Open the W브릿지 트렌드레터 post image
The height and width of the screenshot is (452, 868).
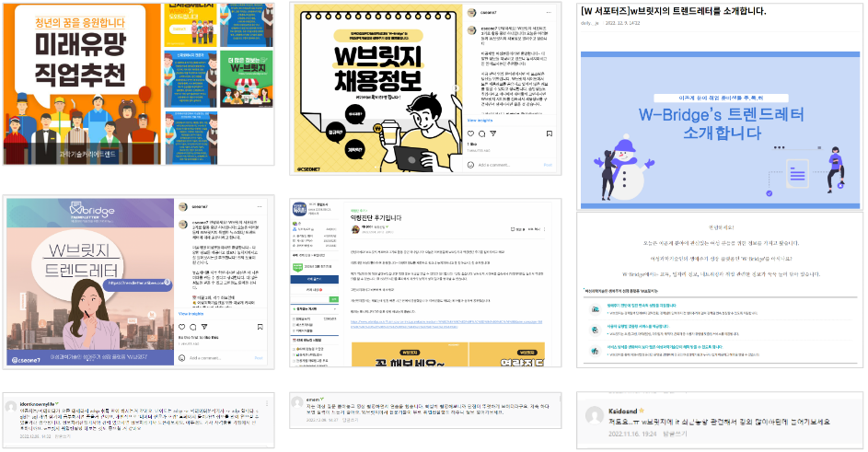(x=90, y=282)
